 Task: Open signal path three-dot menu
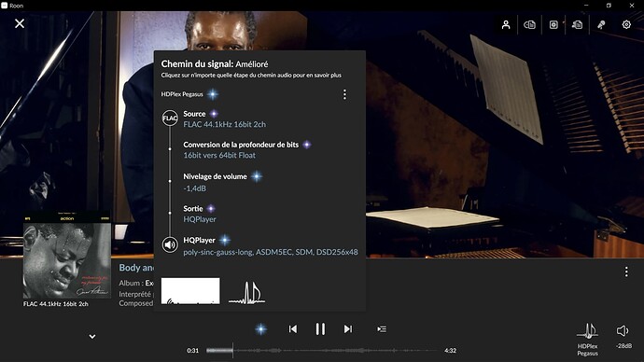[x=344, y=94]
